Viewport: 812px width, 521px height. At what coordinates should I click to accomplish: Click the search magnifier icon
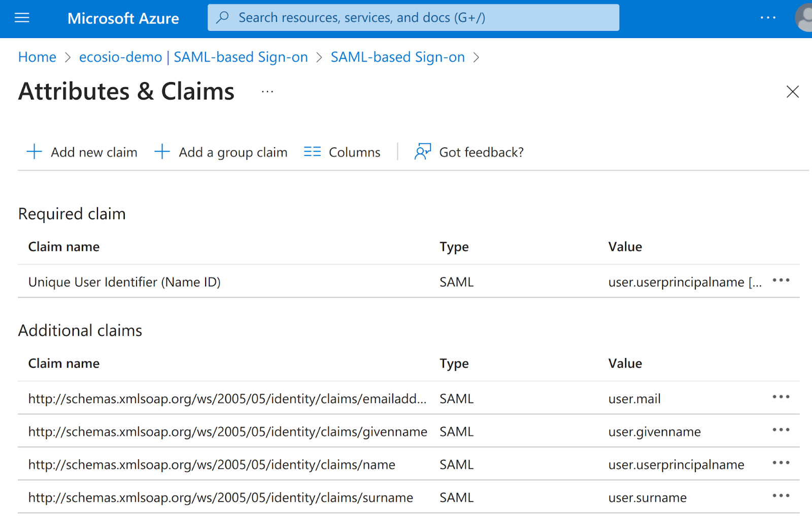click(x=222, y=17)
